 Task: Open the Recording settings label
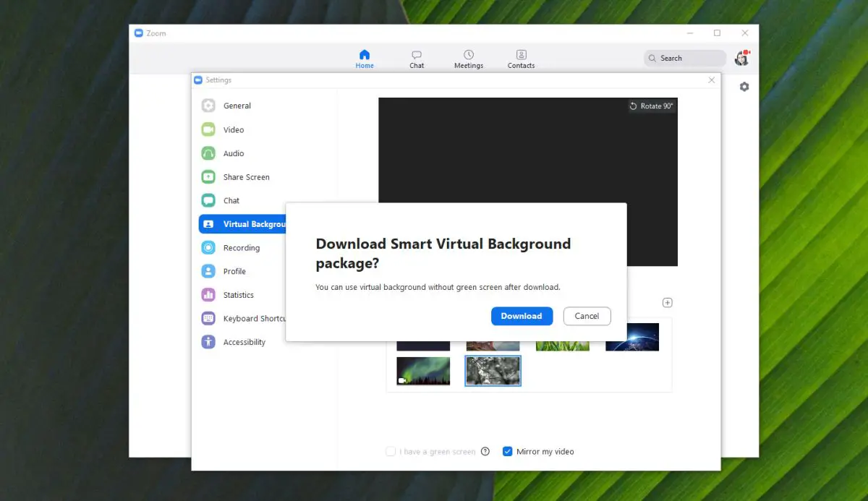coord(242,248)
